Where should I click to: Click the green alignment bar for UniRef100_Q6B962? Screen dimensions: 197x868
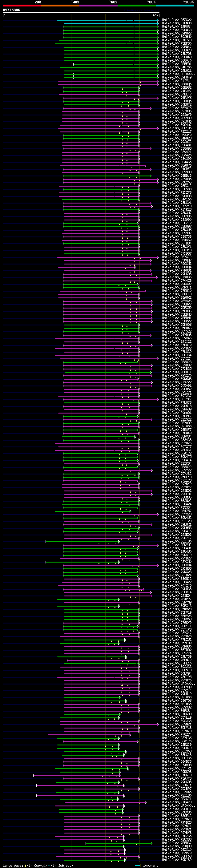[101, 88]
